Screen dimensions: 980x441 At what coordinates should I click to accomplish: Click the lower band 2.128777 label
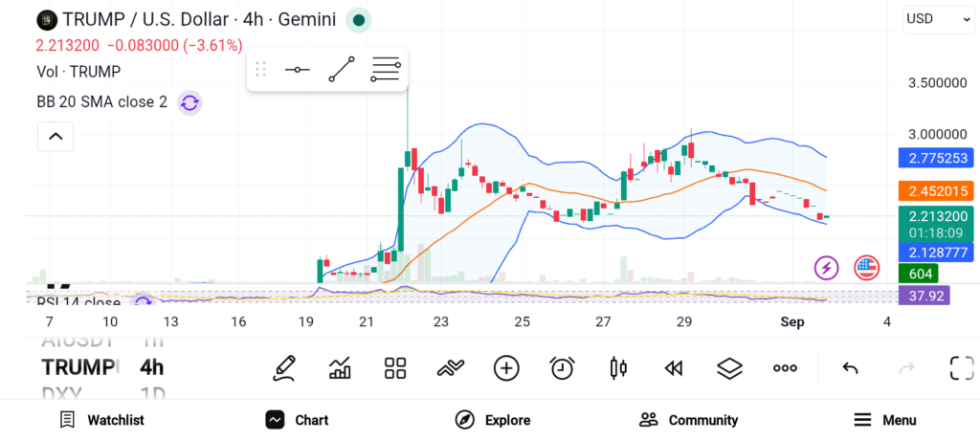pyautogui.click(x=936, y=253)
